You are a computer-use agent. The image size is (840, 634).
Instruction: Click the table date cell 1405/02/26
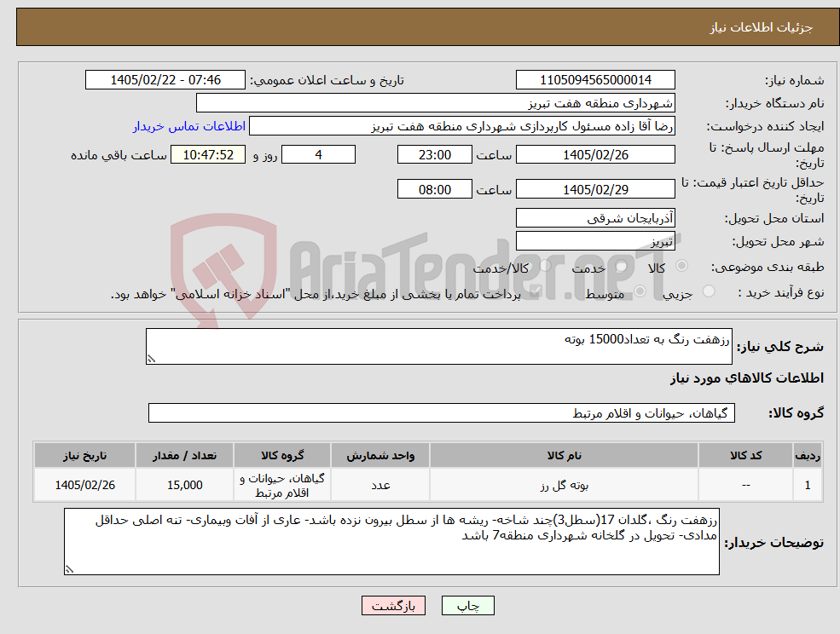(84, 485)
